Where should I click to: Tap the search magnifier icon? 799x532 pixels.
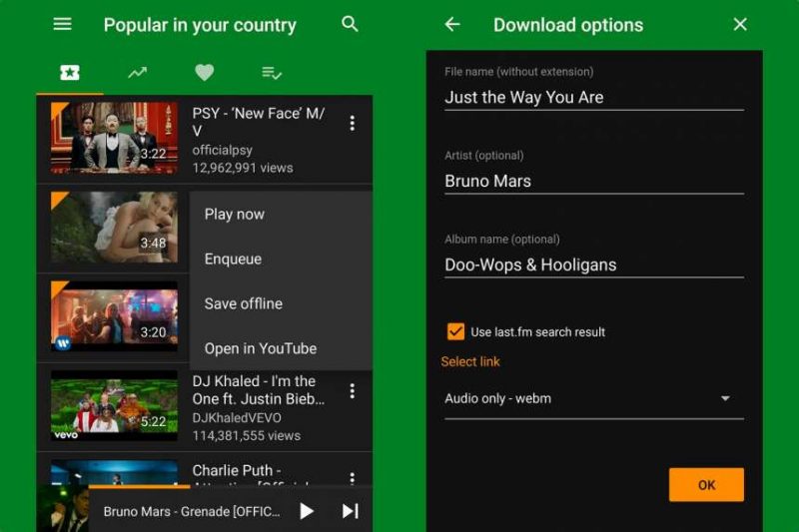350,24
